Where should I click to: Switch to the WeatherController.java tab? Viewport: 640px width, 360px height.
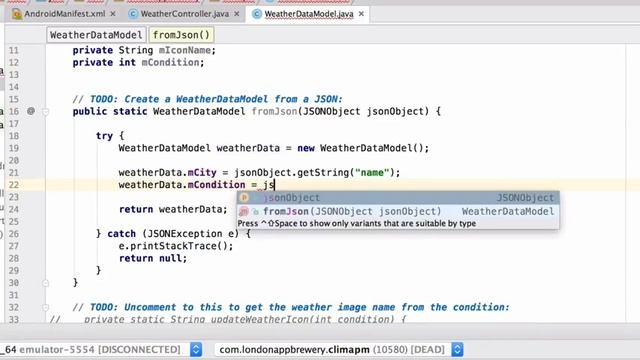click(x=184, y=14)
